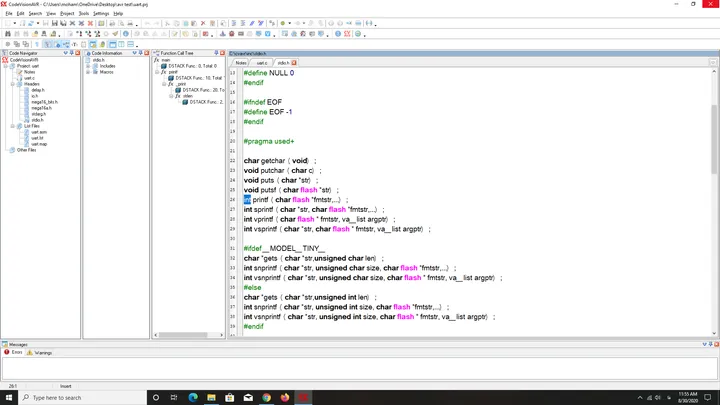The width and height of the screenshot is (720, 405).
Task: Show the Warnings tab in Messages panel
Action: pos(40,353)
